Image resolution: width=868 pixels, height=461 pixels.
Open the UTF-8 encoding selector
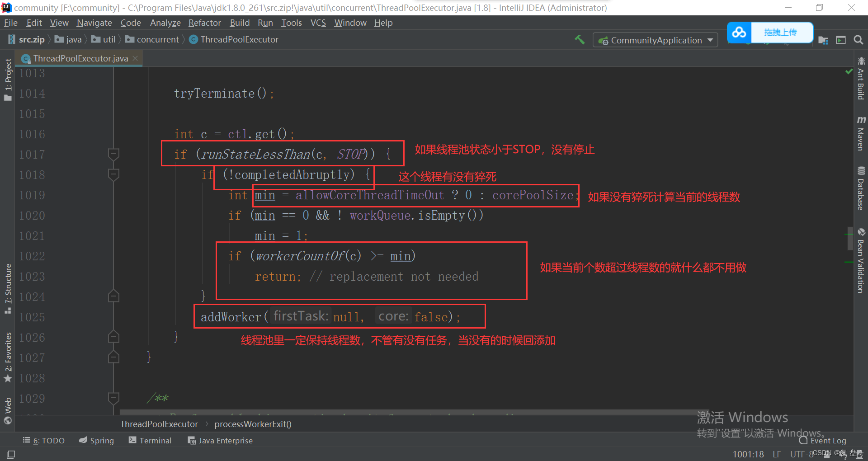pyautogui.click(x=802, y=454)
